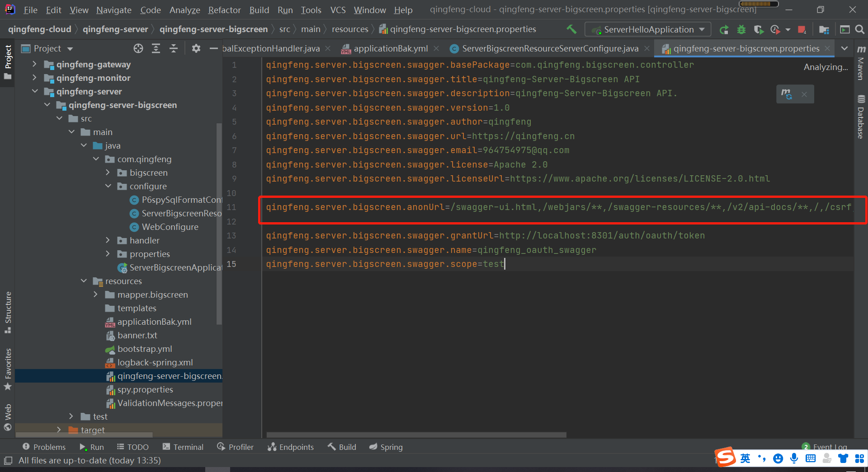Open the run configuration dropdown ServerHelloApplication
The image size is (868, 472).
tap(648, 30)
